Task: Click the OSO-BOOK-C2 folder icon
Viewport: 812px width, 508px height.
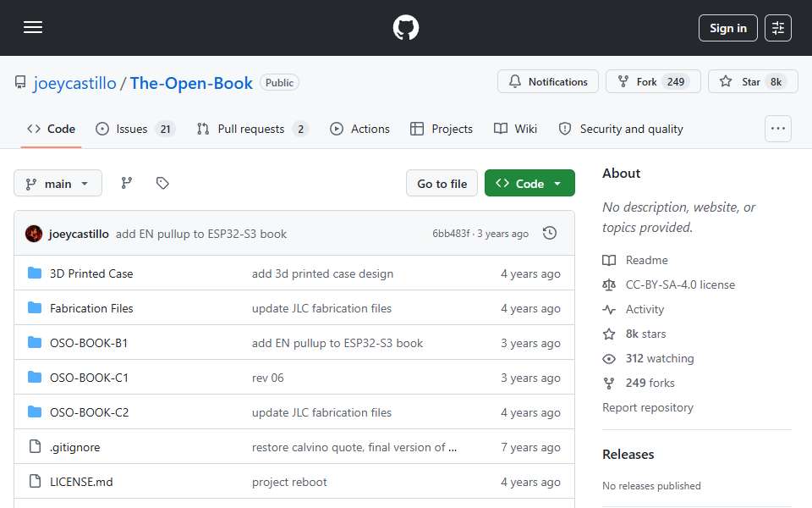Action: (x=35, y=412)
